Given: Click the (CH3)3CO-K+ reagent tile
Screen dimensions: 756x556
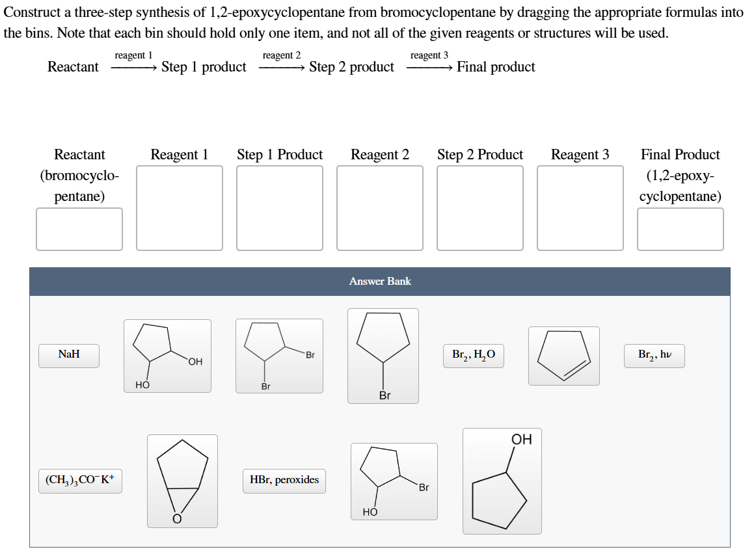Looking at the screenshot, I should [x=80, y=481].
